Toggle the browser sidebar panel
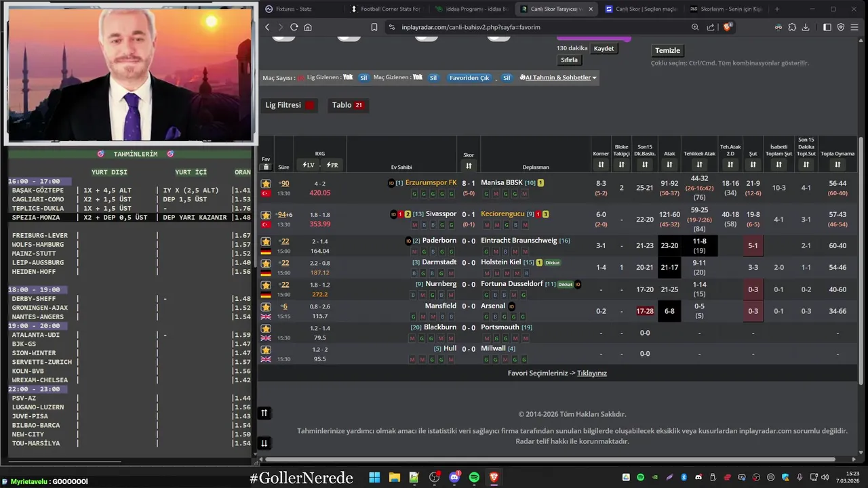This screenshot has width=868, height=488. point(827,27)
